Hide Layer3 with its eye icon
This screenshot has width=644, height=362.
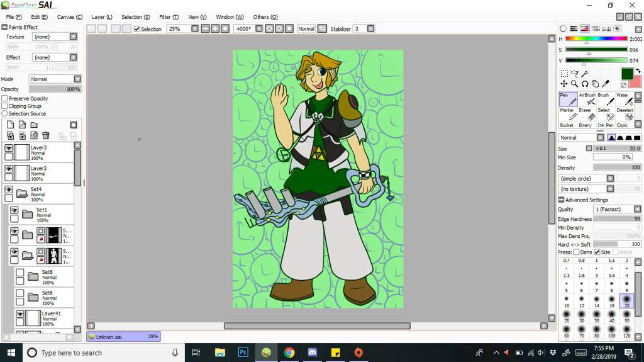point(9,148)
